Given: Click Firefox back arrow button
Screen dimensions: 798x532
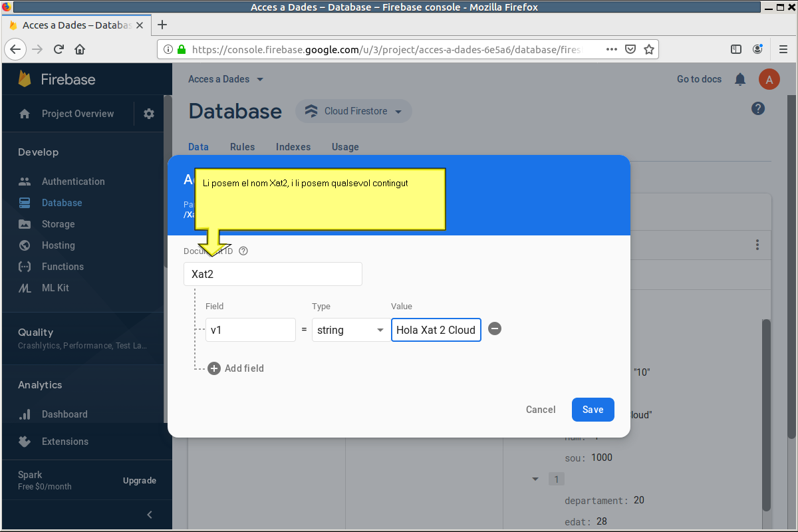Looking at the screenshot, I should pyautogui.click(x=16, y=49).
